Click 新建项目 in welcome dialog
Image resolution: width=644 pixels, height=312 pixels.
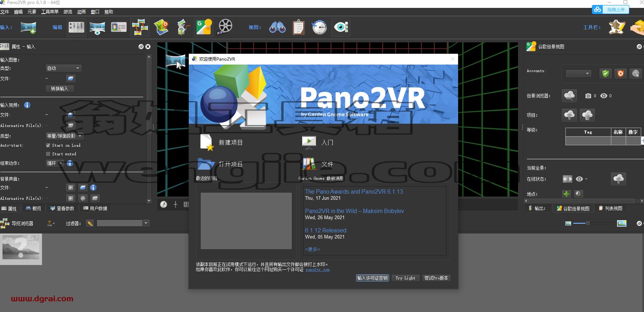tap(221, 142)
